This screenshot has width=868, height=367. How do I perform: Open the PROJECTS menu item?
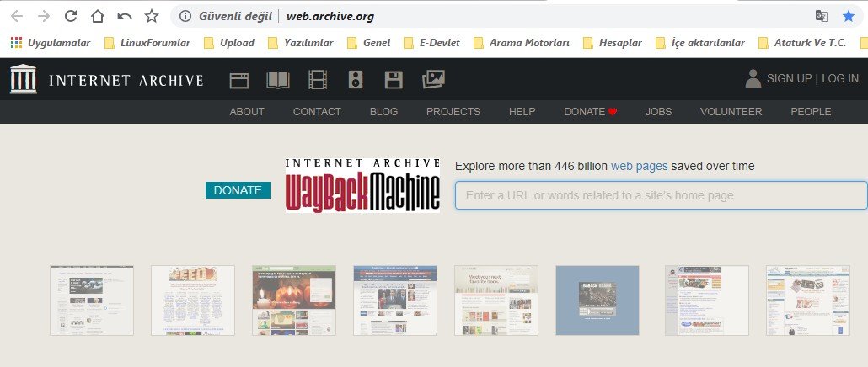click(x=453, y=112)
